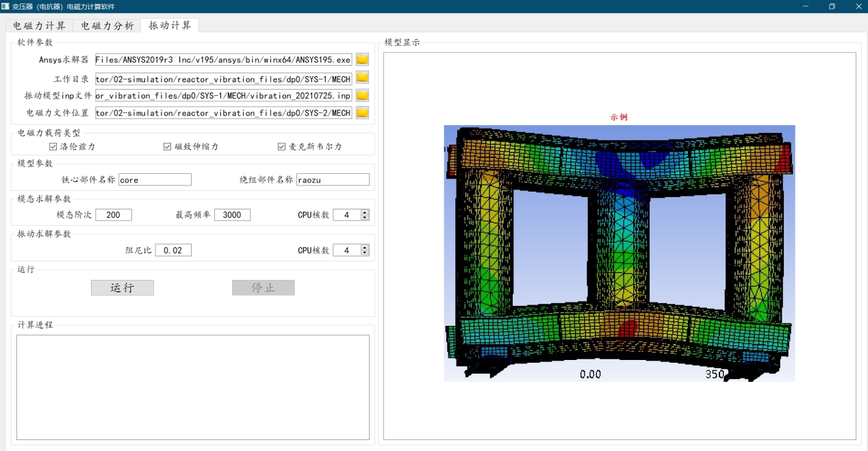Toggle the 洛伦兹力 checkbox

(x=53, y=146)
